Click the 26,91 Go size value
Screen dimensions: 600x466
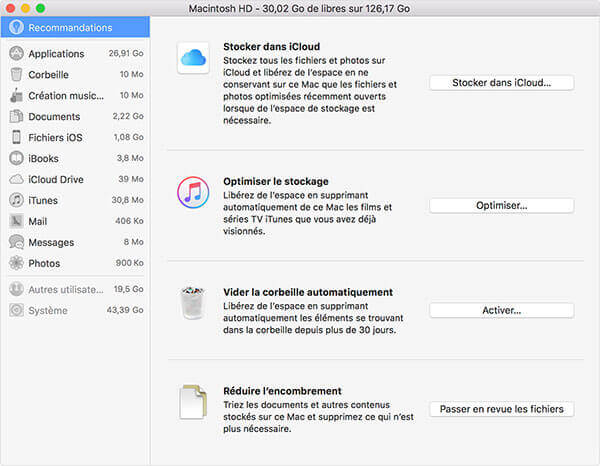[x=126, y=53]
